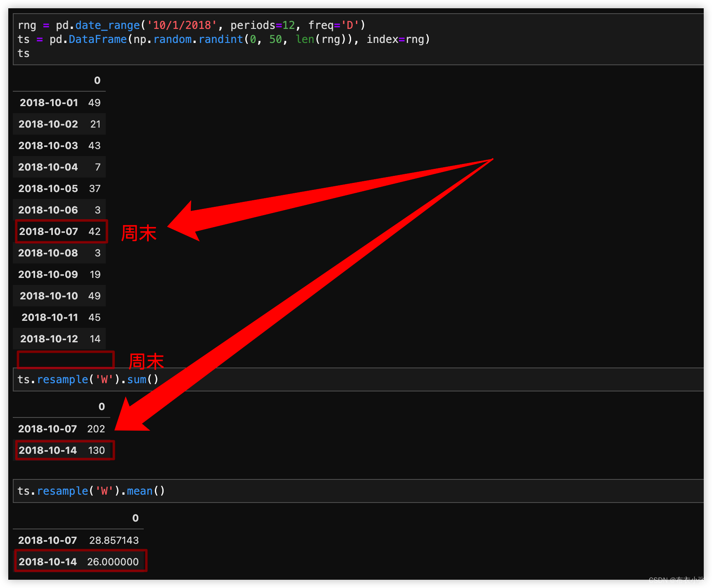This screenshot has width=712, height=588.
Task: Click the value 14 in the 2018-10-12 row
Action: pos(95,339)
